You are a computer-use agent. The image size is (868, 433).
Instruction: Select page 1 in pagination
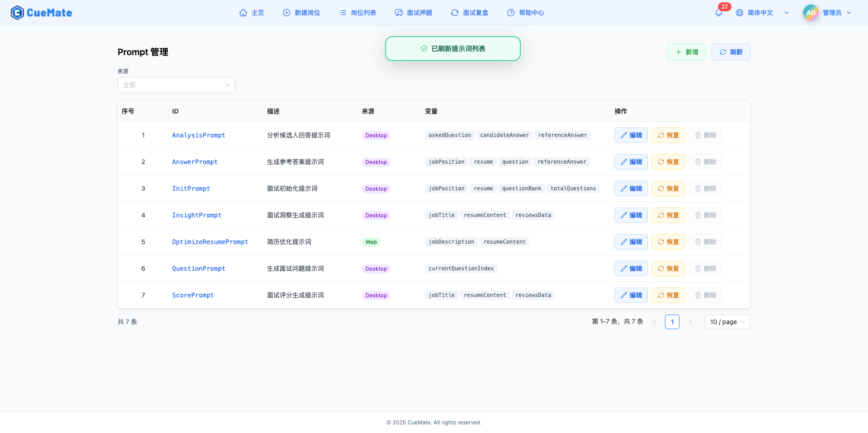(672, 322)
